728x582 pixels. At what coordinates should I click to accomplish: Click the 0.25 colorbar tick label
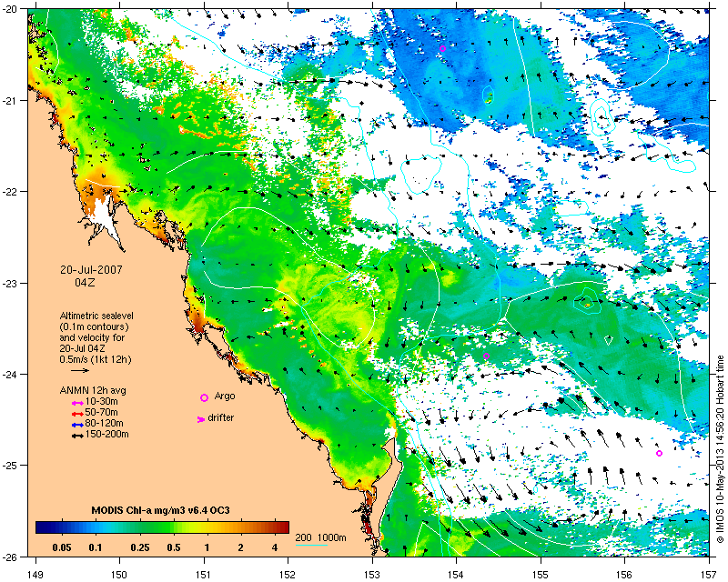[x=140, y=547]
